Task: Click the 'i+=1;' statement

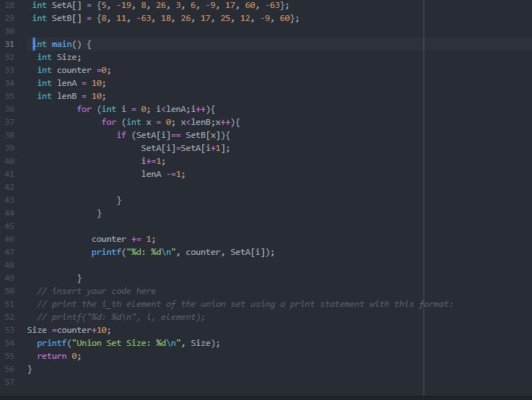Action: coord(153,161)
